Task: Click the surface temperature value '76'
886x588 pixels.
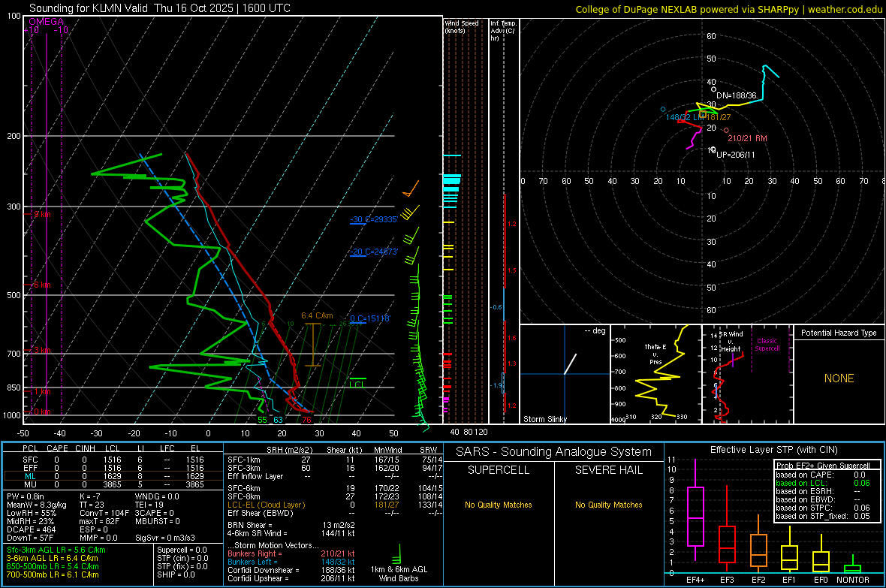Action: point(306,420)
